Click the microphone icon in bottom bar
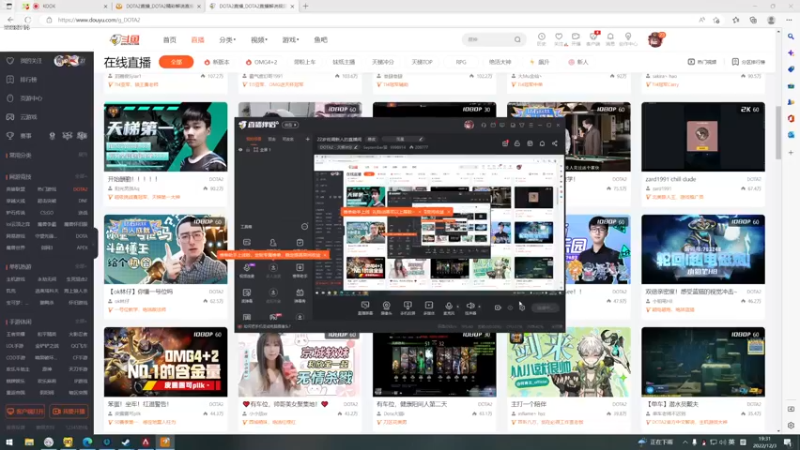Viewport: 800px width, 450px height. click(449, 307)
